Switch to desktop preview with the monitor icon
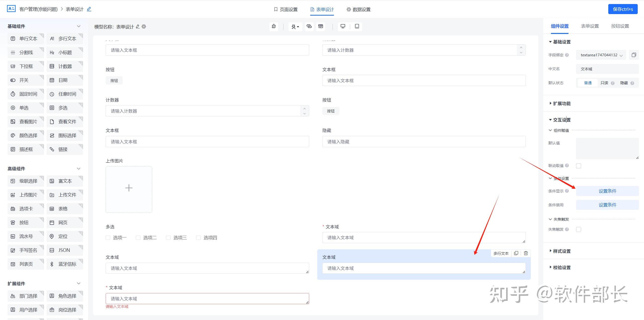The height and width of the screenshot is (320, 644). [343, 26]
